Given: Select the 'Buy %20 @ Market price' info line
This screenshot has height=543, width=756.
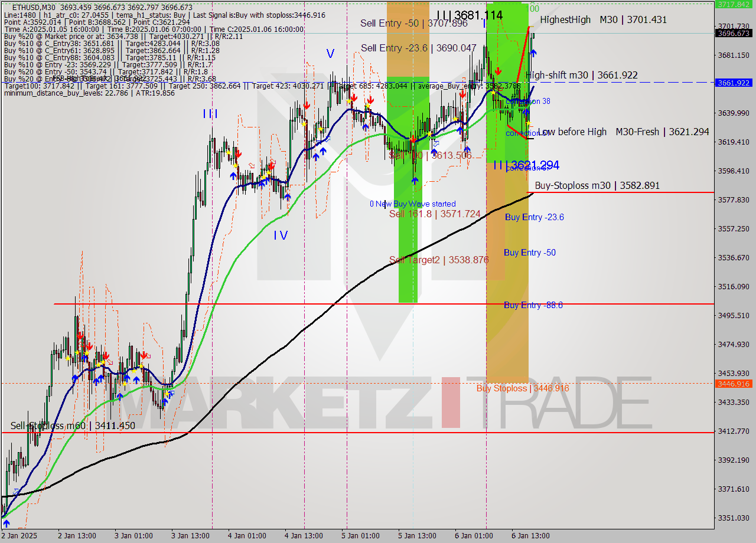Looking at the screenshot, I should pyautogui.click(x=123, y=36).
